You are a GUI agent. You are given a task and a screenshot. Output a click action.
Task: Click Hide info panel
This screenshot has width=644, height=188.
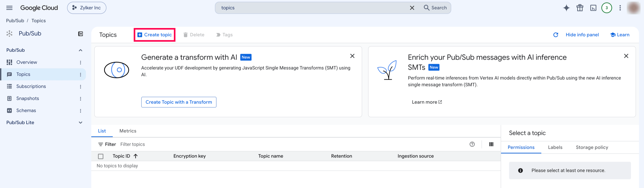coord(582,35)
